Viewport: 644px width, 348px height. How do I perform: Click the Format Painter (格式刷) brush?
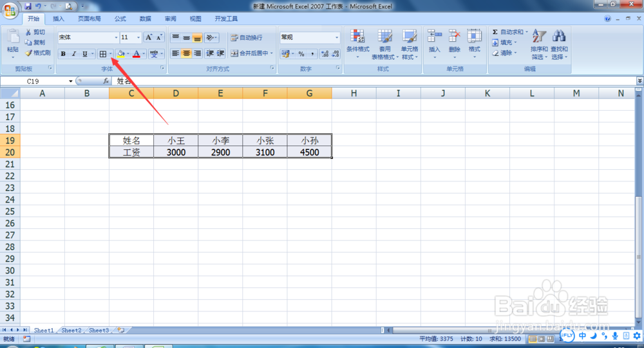pyautogui.click(x=28, y=53)
